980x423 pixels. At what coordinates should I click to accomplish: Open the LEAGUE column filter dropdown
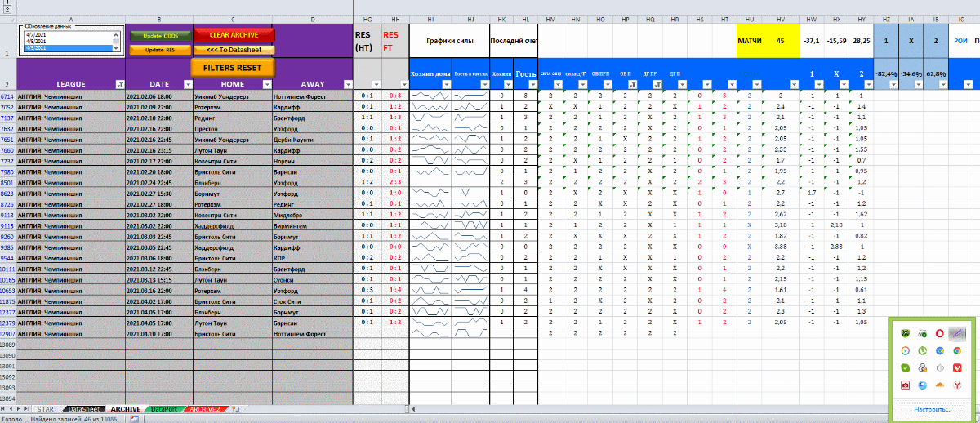(119, 84)
